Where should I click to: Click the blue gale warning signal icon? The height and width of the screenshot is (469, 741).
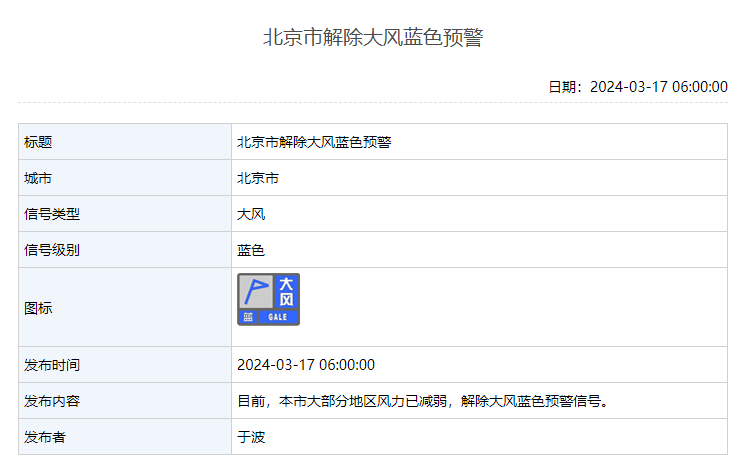coord(268,299)
